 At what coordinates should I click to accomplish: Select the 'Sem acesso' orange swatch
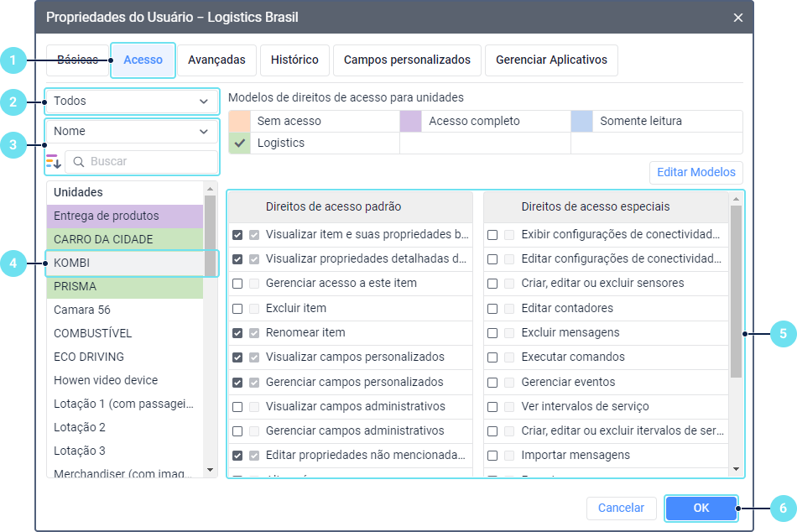click(240, 122)
